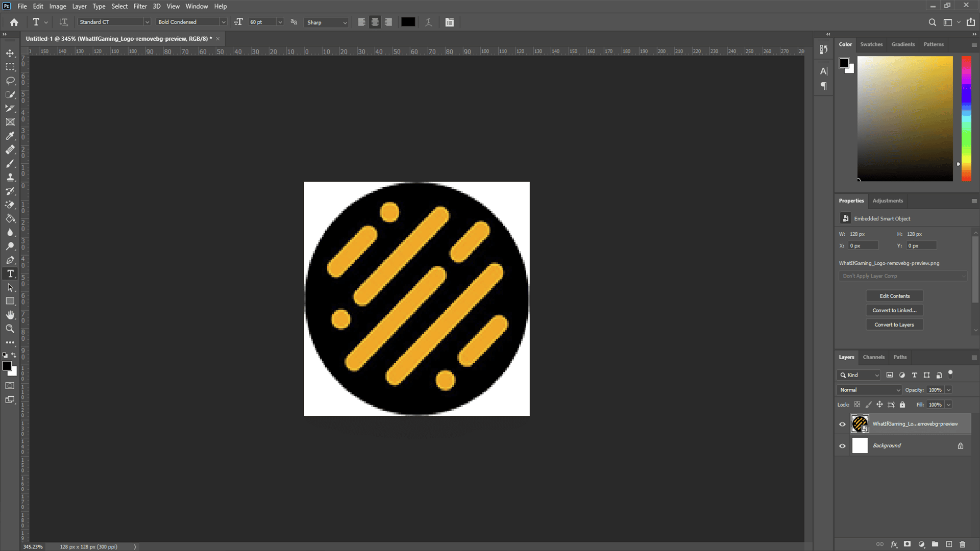
Task: Toggle Lock all in Layers panel
Action: [902, 405]
